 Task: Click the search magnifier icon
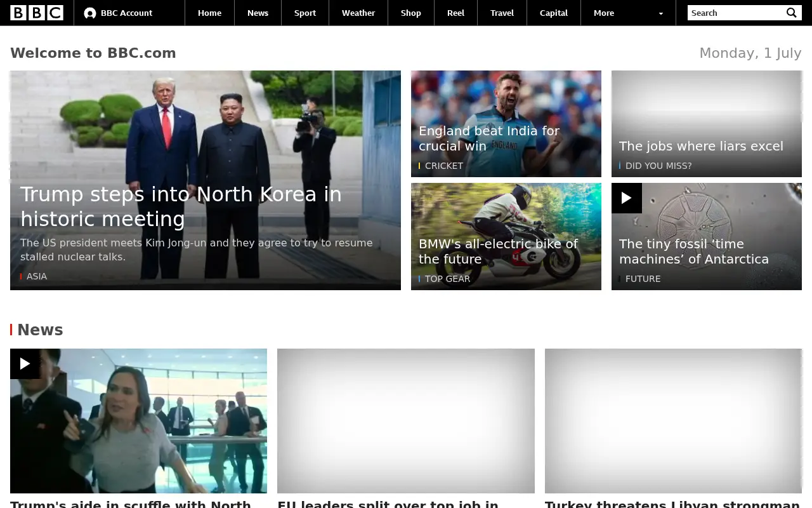coord(792,13)
